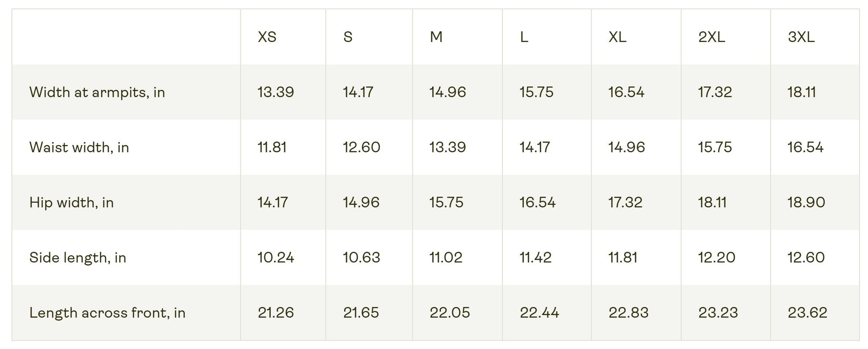
Task: Select waist width value 12.60 for S
Action: [361, 147]
